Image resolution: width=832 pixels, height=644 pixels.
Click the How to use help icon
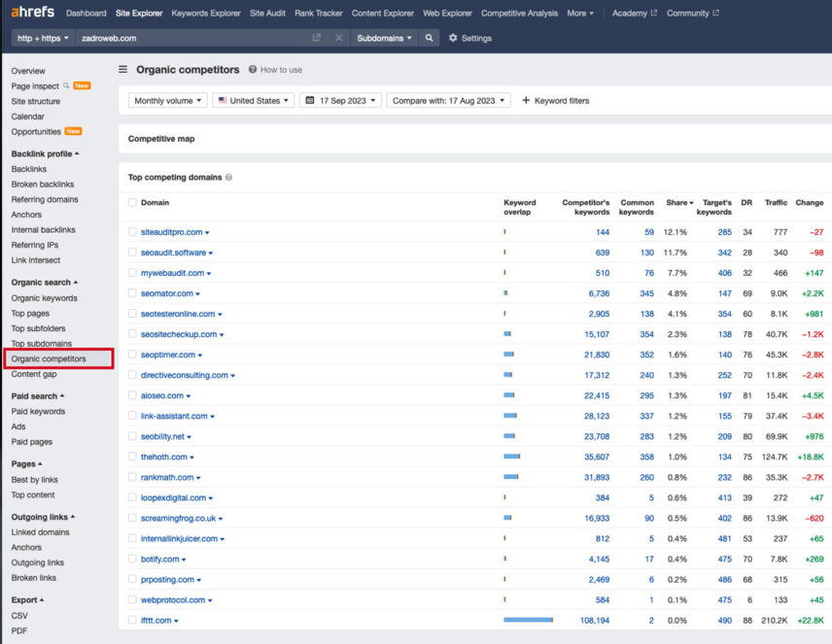tap(253, 70)
